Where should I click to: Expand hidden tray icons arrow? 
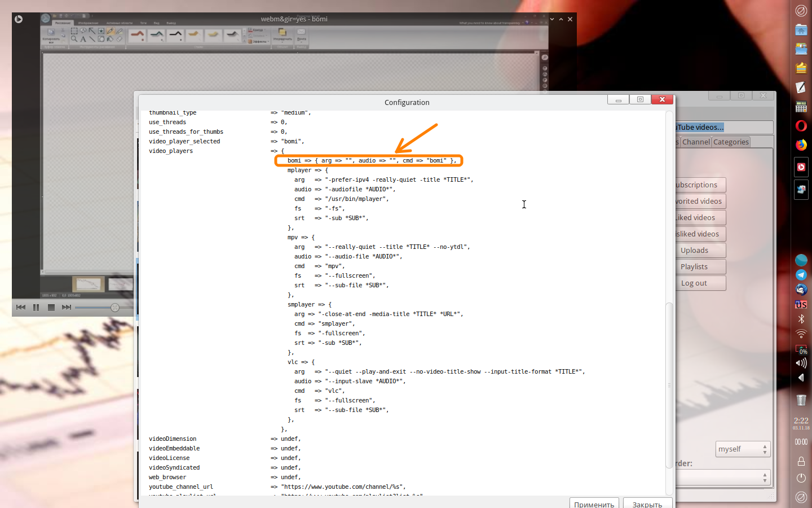tap(801, 378)
